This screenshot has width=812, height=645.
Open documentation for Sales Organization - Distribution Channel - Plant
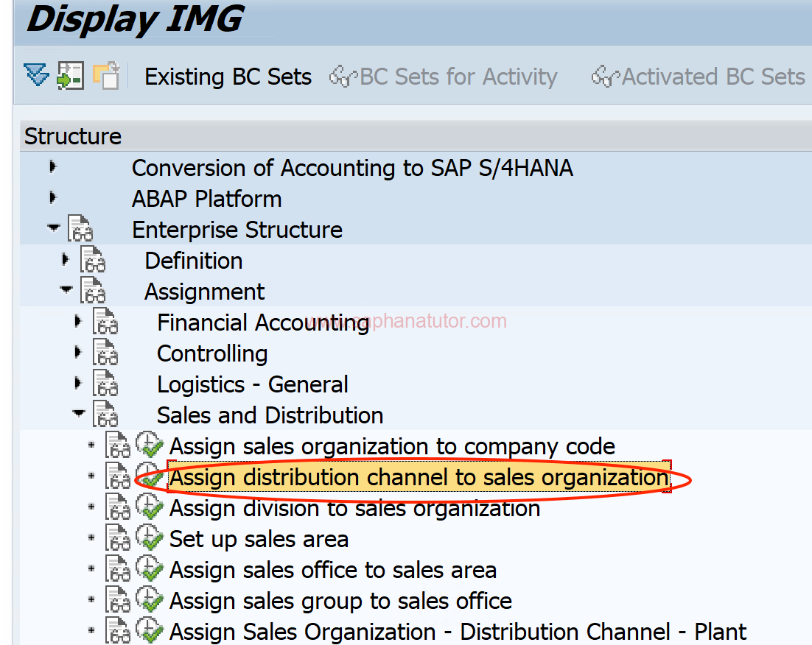[x=118, y=630]
